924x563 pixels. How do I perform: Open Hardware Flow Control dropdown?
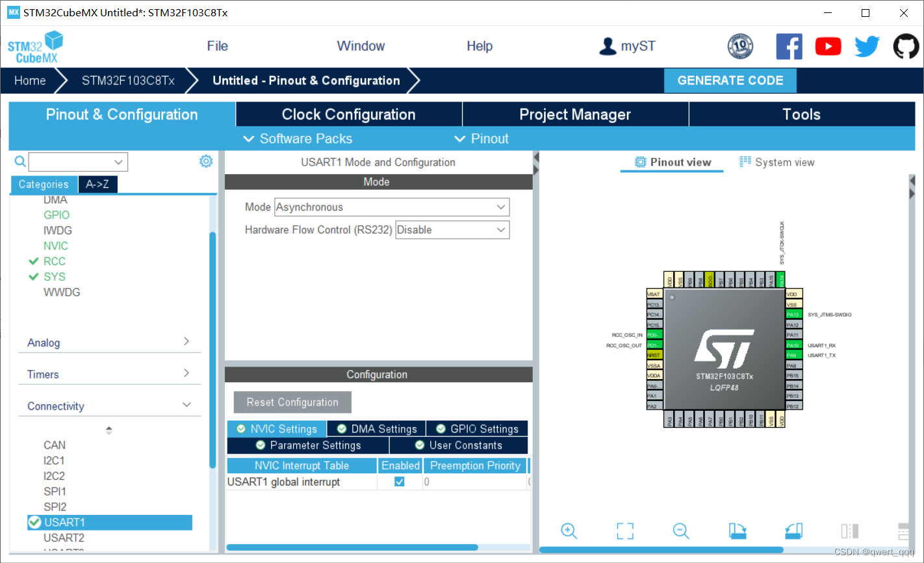tap(452, 229)
